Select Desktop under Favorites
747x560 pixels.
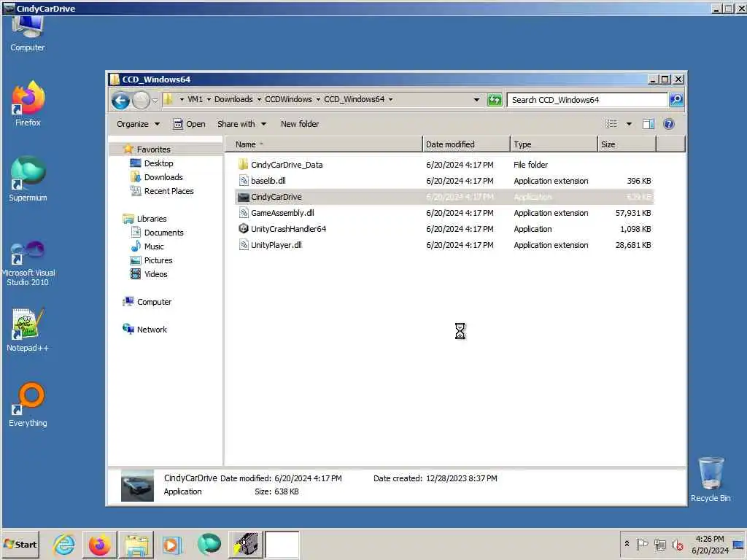click(158, 163)
